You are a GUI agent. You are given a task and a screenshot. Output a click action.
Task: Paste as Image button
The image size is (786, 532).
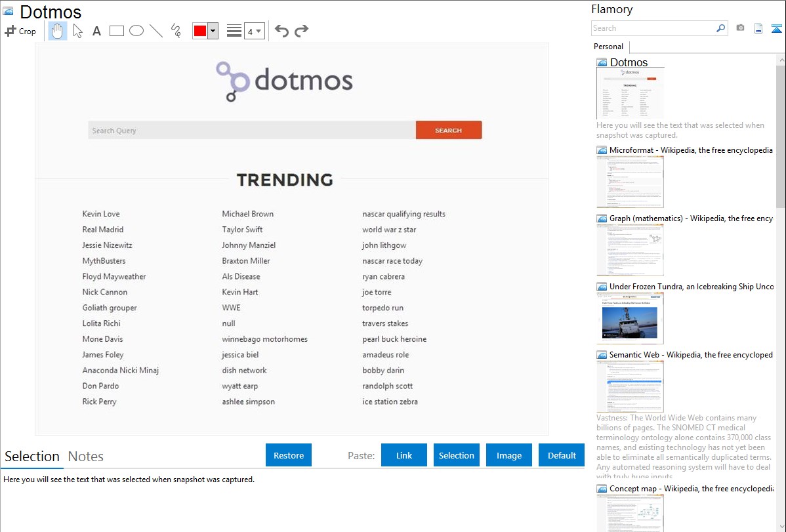pos(508,455)
